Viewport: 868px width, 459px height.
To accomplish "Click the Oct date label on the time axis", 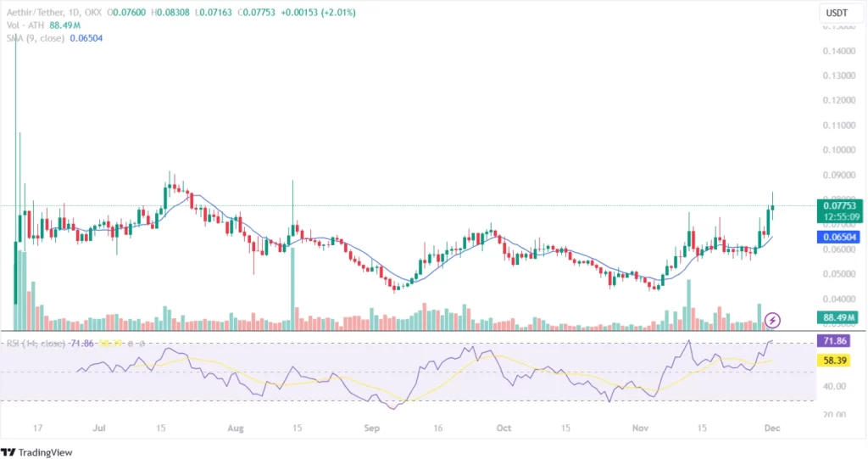I will [x=504, y=428].
